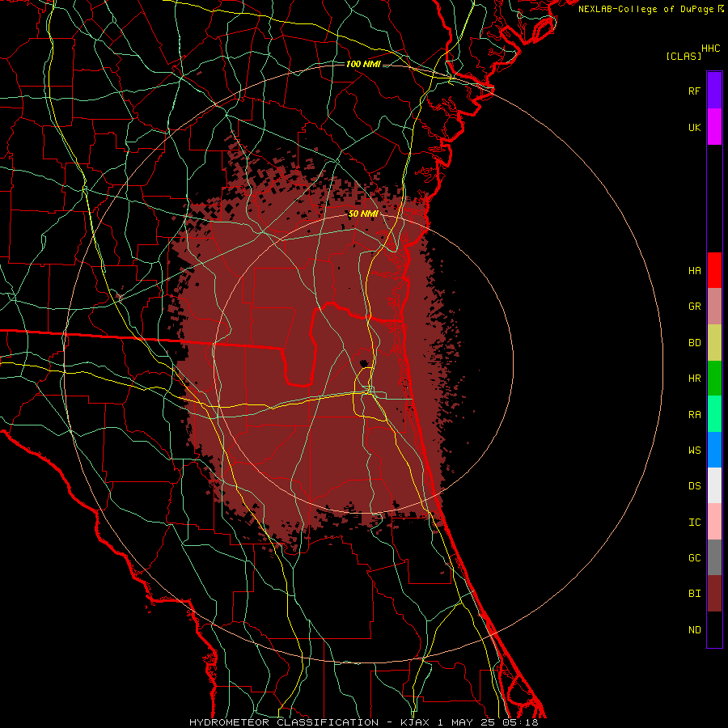Click the 'ND' legend label

click(x=695, y=630)
